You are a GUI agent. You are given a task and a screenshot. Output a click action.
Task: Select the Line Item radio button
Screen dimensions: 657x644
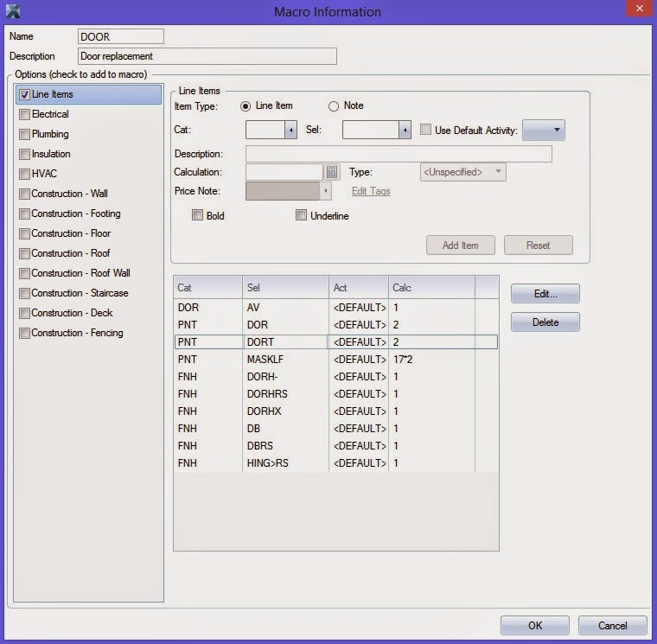pyautogui.click(x=246, y=106)
